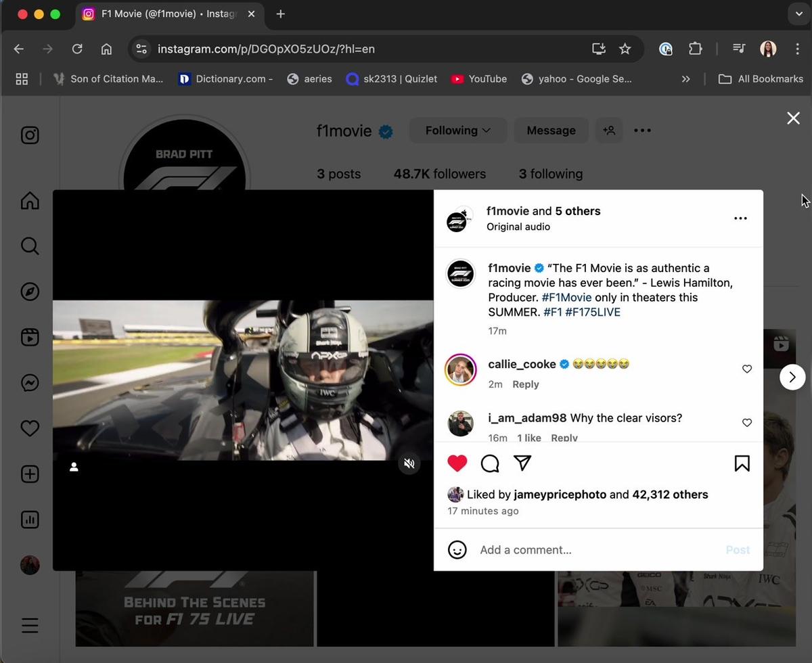This screenshot has width=812, height=663.
Task: Open Messenger icon in sidebar
Action: pos(30,383)
